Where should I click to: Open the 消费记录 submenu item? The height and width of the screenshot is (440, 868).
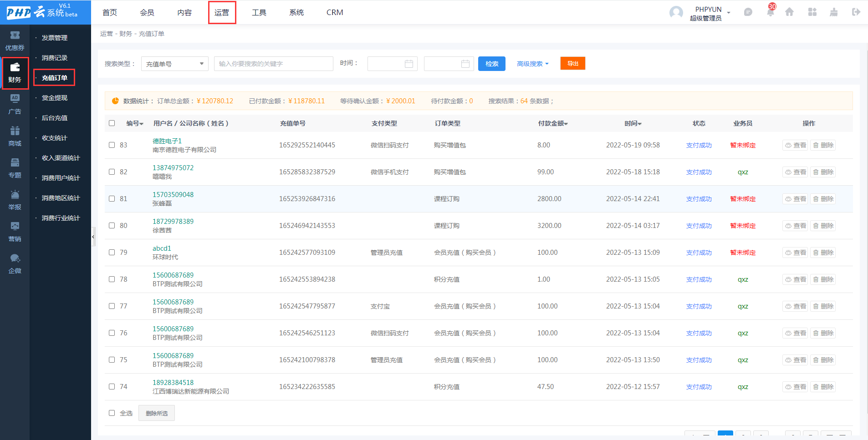pyautogui.click(x=55, y=58)
